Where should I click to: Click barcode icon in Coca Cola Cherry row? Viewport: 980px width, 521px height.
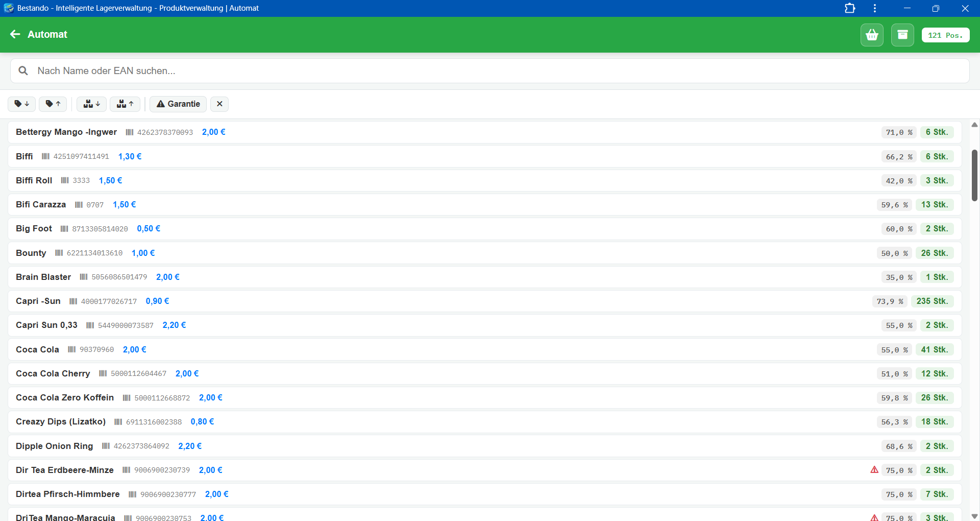coord(103,373)
